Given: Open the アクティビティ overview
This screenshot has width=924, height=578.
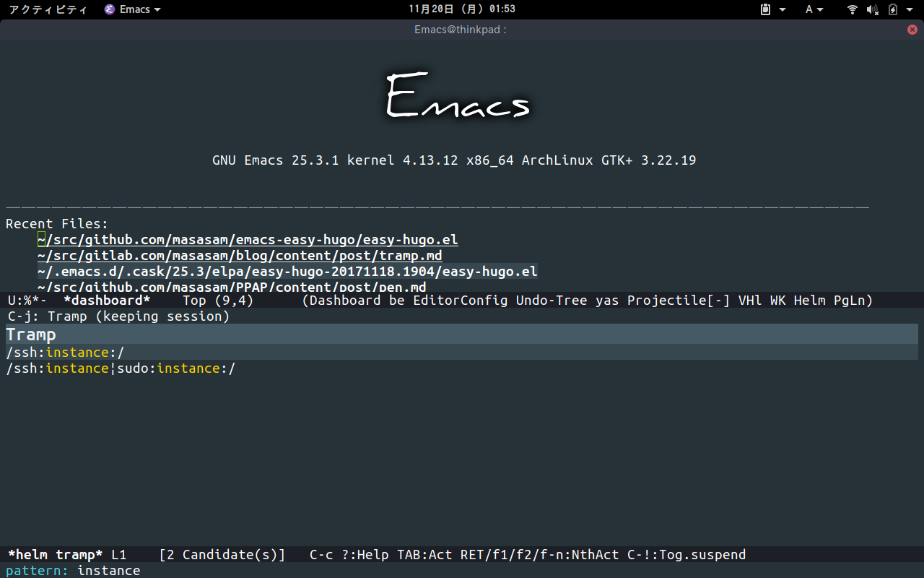Looking at the screenshot, I should (x=48, y=9).
